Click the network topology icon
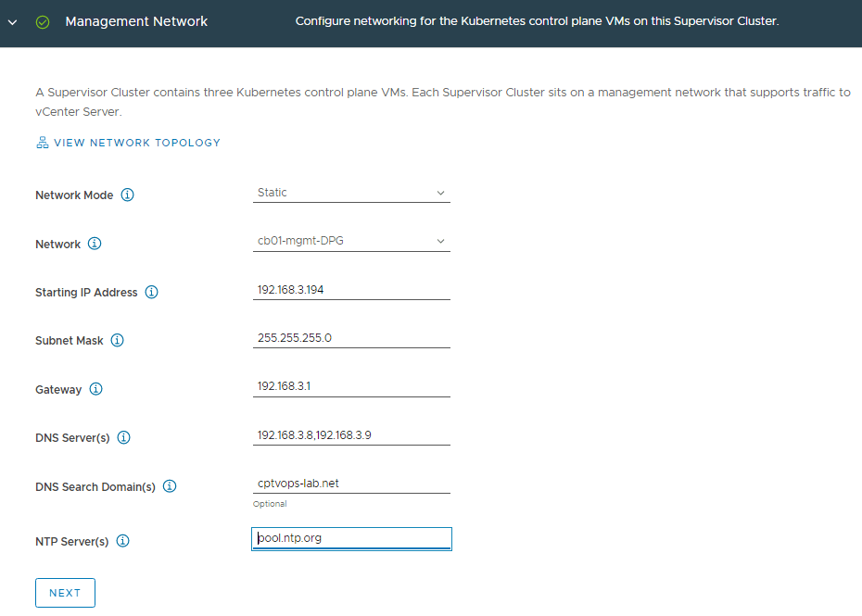Screen dimensions: 862x616 [42, 143]
